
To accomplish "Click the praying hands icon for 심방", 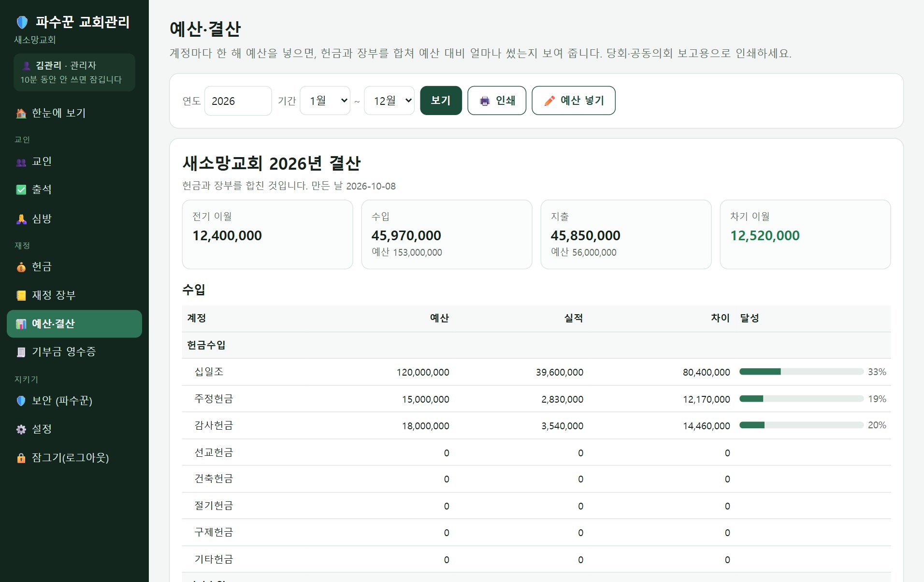I will (x=21, y=219).
